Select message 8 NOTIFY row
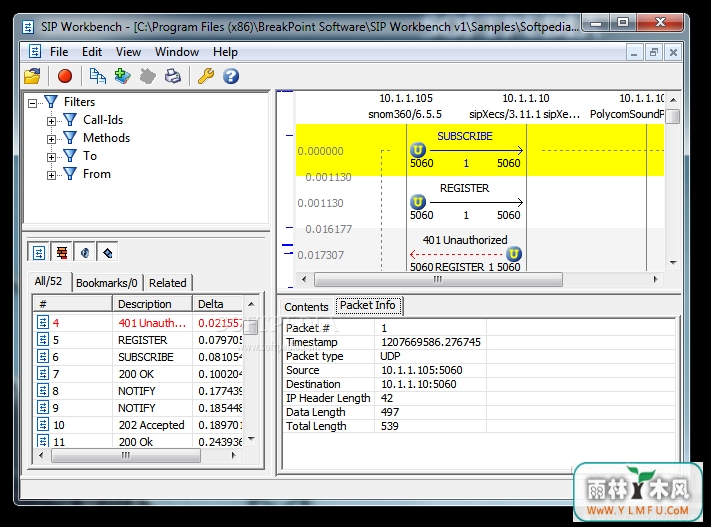 coord(139,391)
